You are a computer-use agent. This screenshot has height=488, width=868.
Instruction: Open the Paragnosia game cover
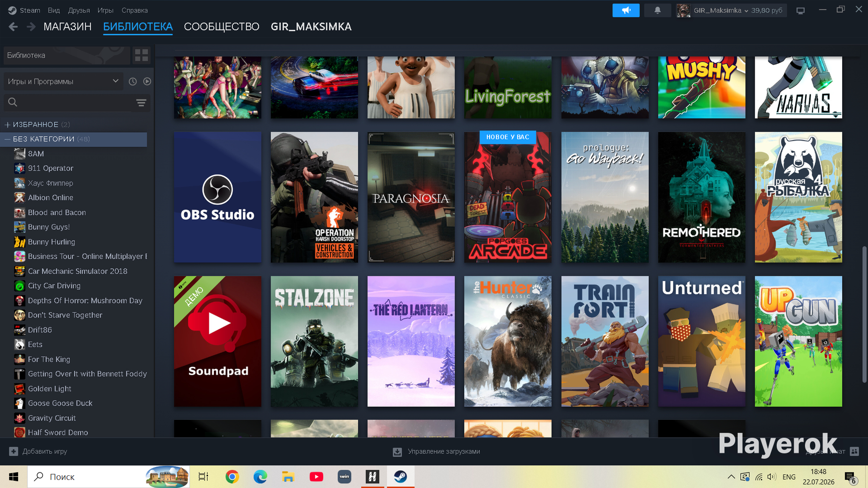pyautogui.click(x=411, y=197)
